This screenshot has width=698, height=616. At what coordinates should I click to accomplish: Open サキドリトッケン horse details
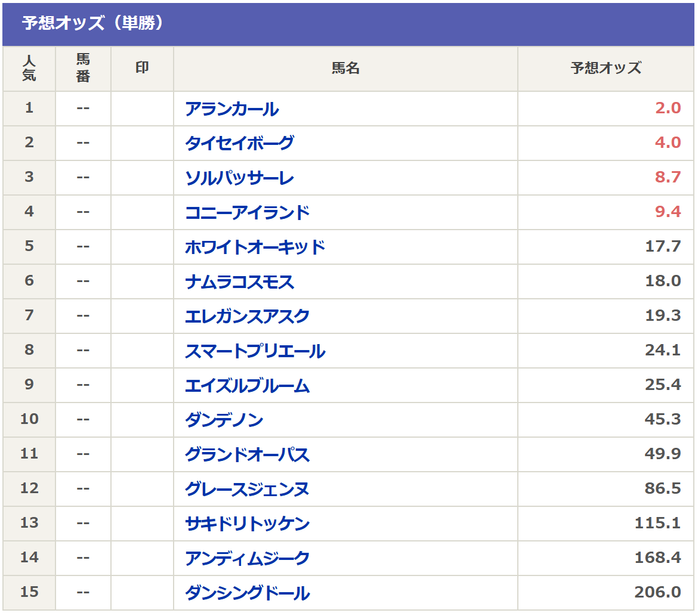[x=247, y=524]
